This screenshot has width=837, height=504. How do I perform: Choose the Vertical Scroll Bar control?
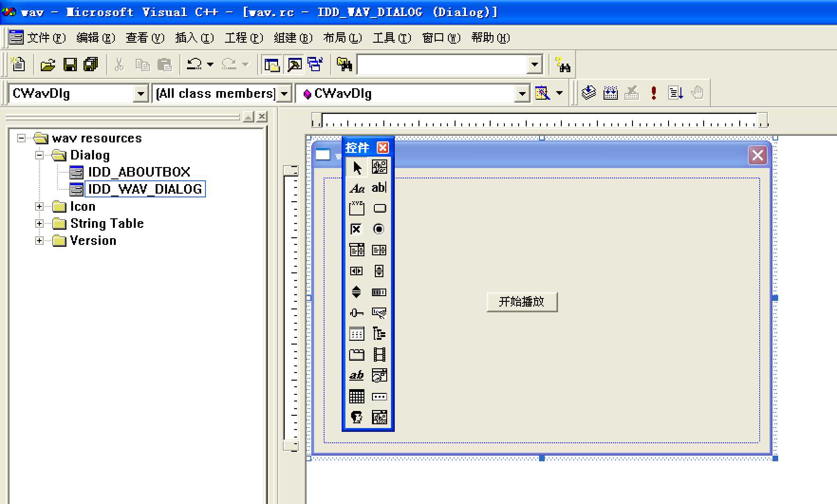[379, 271]
